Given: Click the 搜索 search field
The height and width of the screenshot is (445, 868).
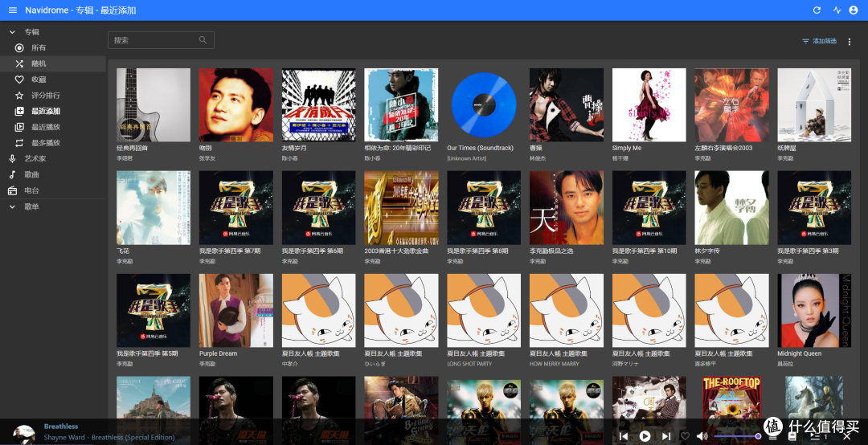Looking at the screenshot, I should (161, 40).
